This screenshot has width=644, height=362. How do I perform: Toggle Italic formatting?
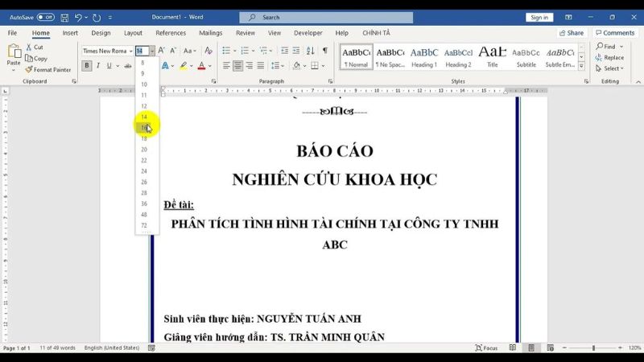(x=97, y=66)
